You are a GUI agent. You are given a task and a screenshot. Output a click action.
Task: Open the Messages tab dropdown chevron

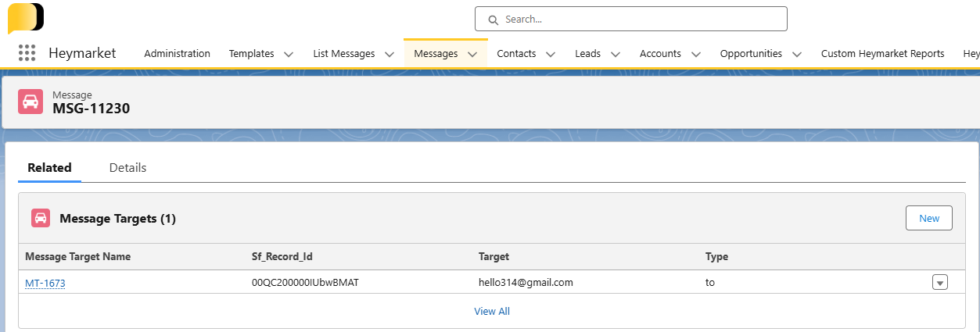tap(472, 55)
